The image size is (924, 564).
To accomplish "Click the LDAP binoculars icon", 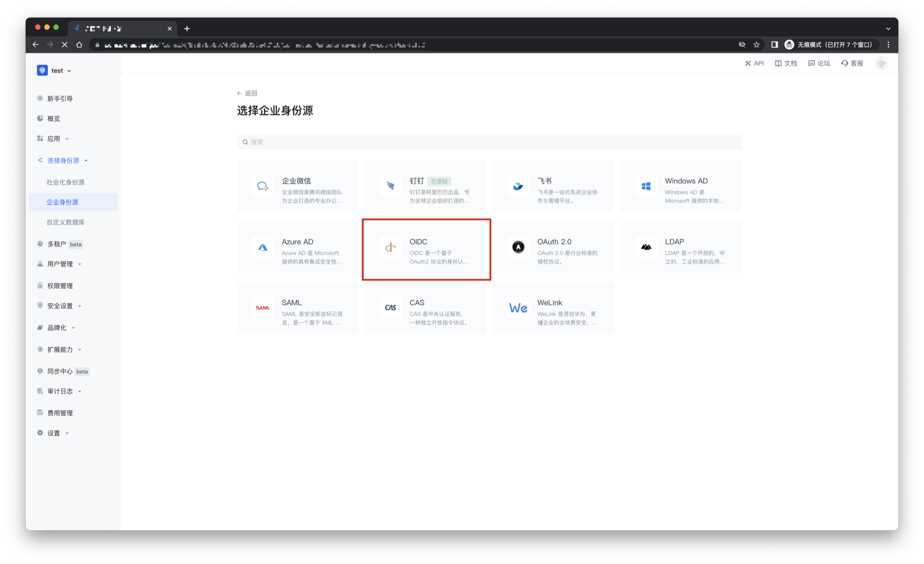I will (x=646, y=247).
